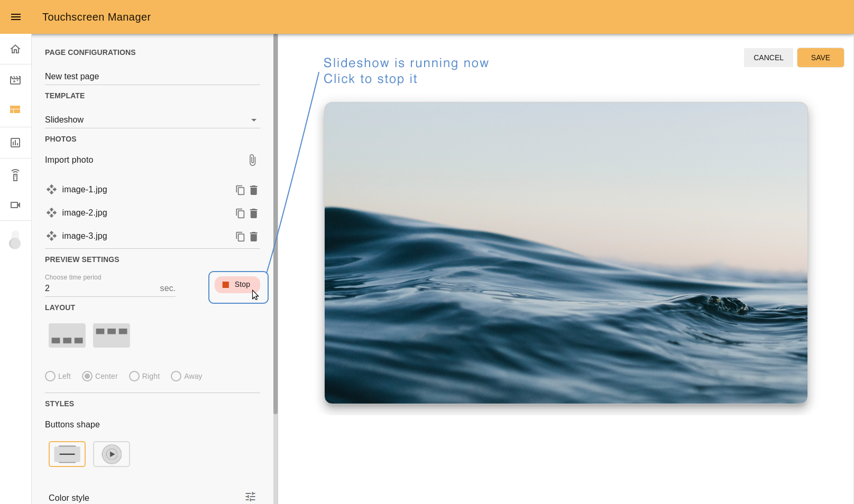The height and width of the screenshot is (504, 854).
Task: Select the Left alignment radio button
Action: [x=50, y=376]
